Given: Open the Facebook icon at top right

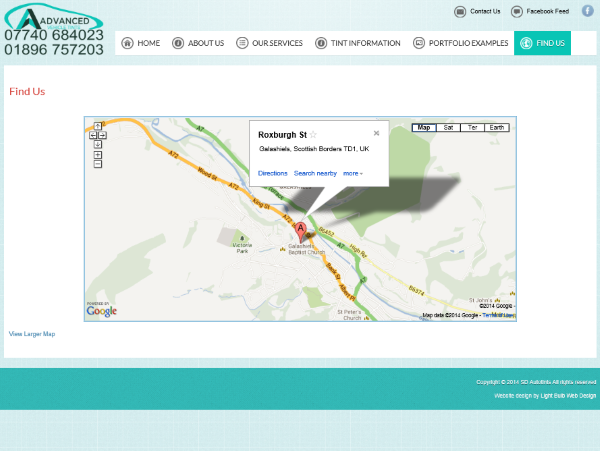Looking at the screenshot, I should coord(587,11).
